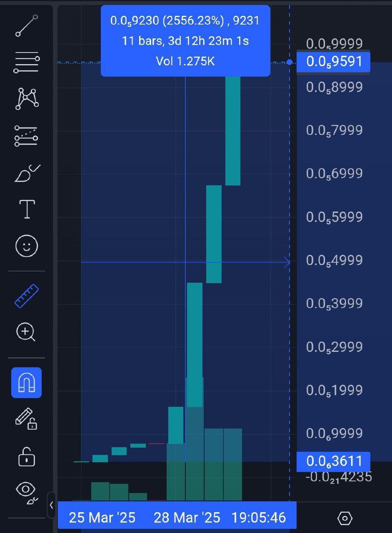This screenshot has width=392, height=533.
Task: Activate the ruler Measure tool
Action: click(x=27, y=296)
